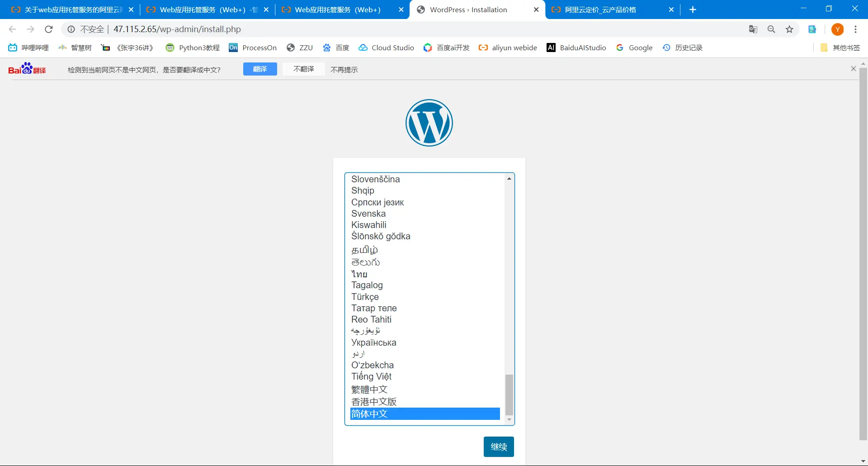Open the 哔哩哔哩 bookmark
Image resolution: width=868 pixels, height=466 pixels.
click(x=28, y=48)
